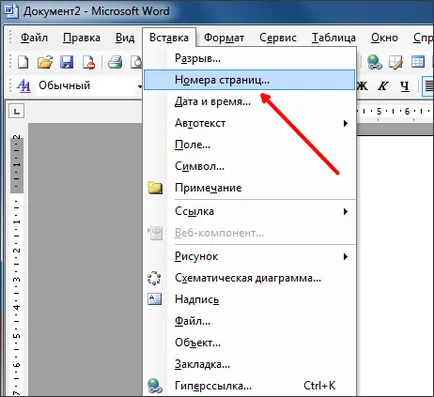Open the Правка menu
Screen dimensions: 434x397
(x=82, y=38)
